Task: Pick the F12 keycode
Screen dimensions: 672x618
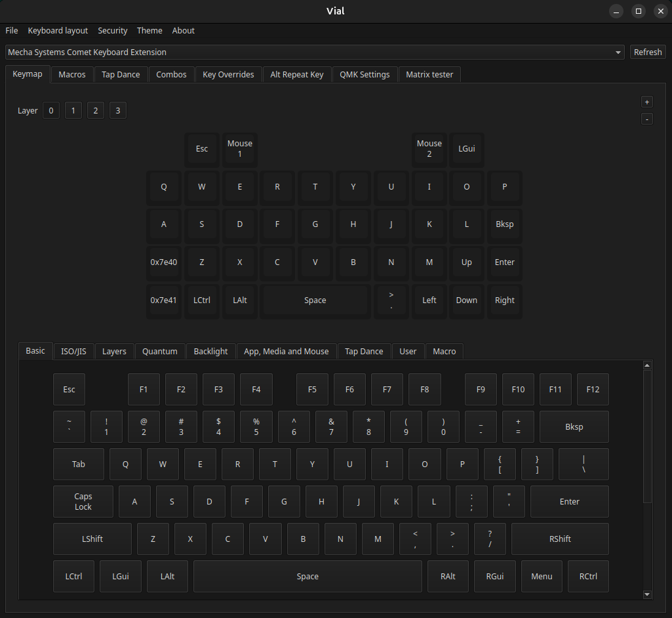Action: 593,390
